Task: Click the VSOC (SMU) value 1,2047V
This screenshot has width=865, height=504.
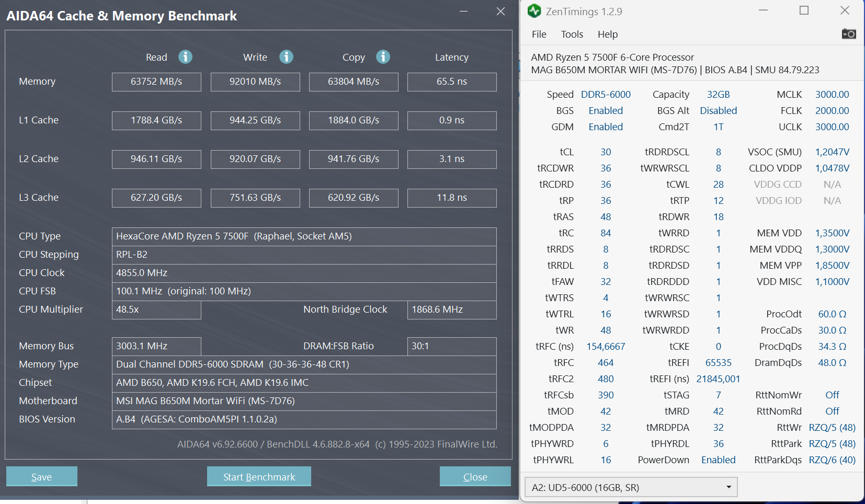Action: click(832, 152)
